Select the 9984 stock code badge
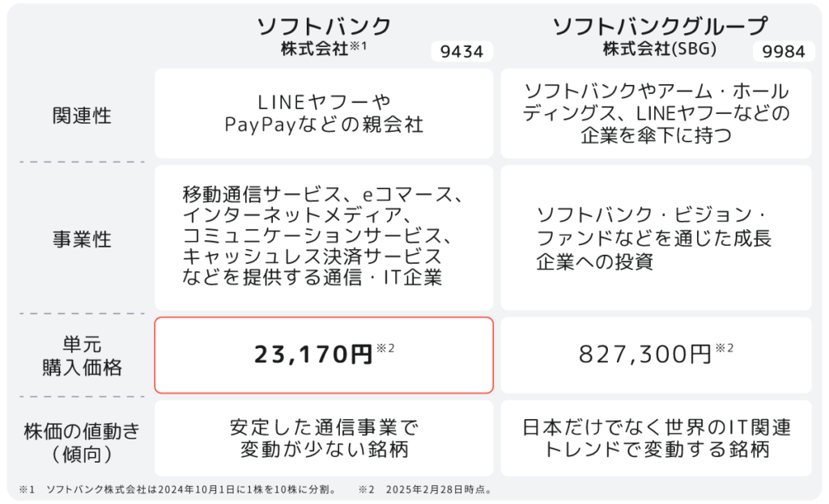Viewport: 829px width, 504px height. point(784,51)
